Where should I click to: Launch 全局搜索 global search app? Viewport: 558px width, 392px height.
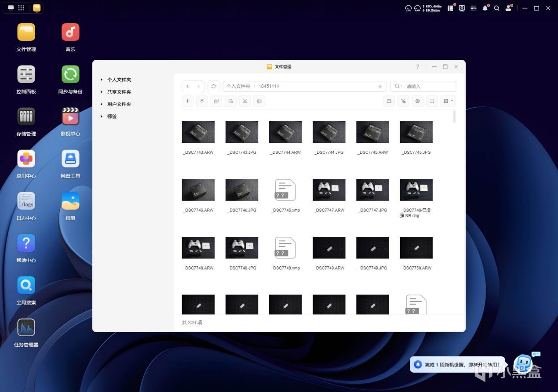click(26, 286)
